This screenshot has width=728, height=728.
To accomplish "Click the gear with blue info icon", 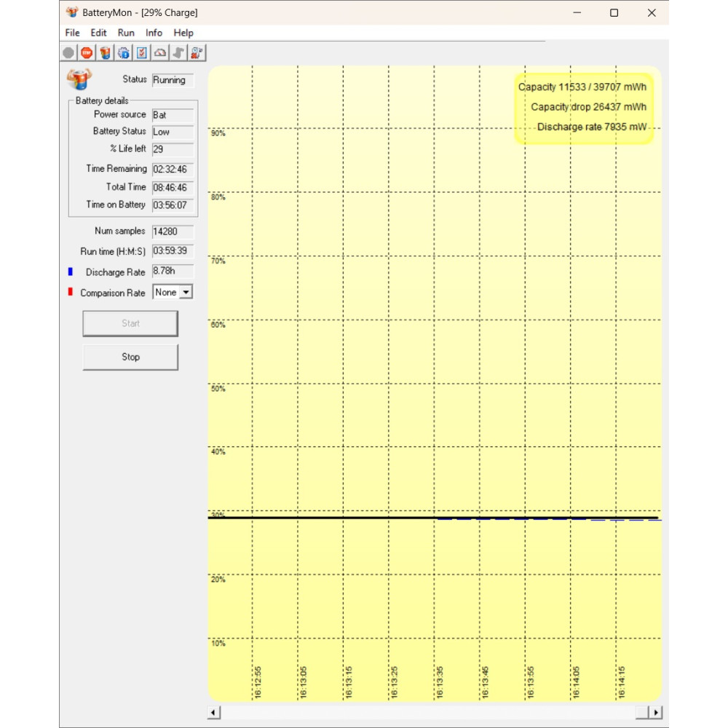I will point(124,52).
